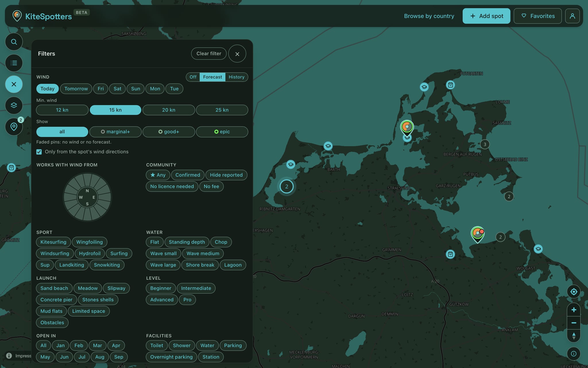Screen dimensions: 588x368
Task: Select the Beginner level filter
Action: click(161, 288)
